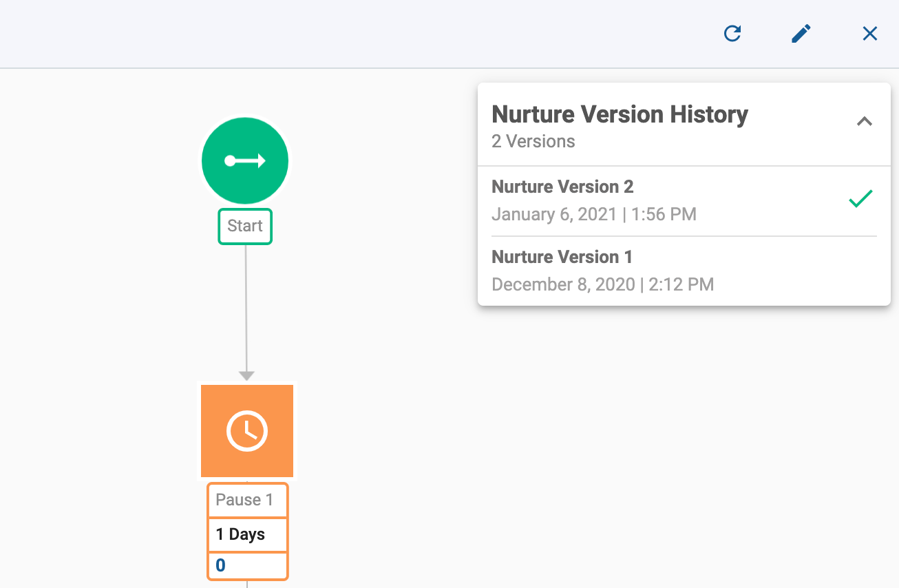Viewport: 899px width, 588px height.
Task: Click the January 6, 2021 timestamp
Action: pyautogui.click(x=593, y=215)
